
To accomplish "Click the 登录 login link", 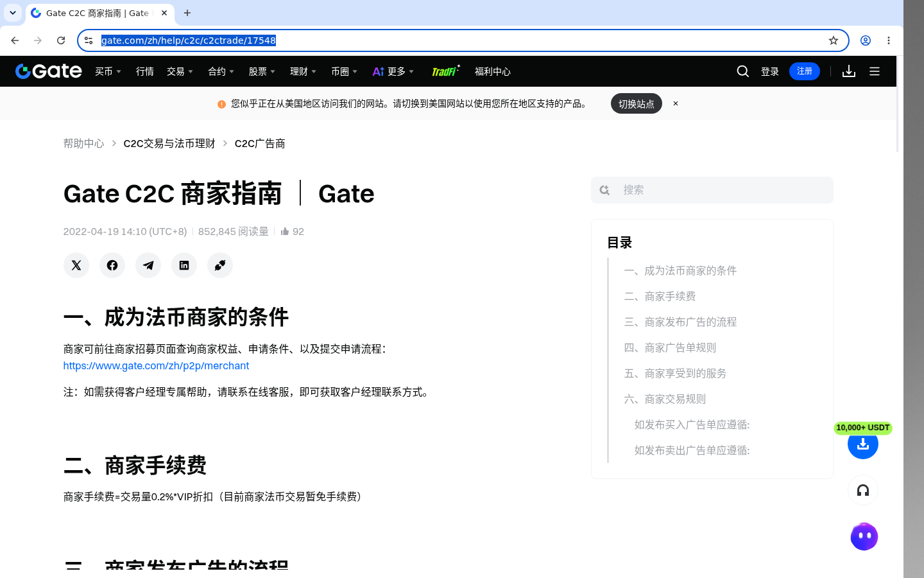I will click(770, 71).
